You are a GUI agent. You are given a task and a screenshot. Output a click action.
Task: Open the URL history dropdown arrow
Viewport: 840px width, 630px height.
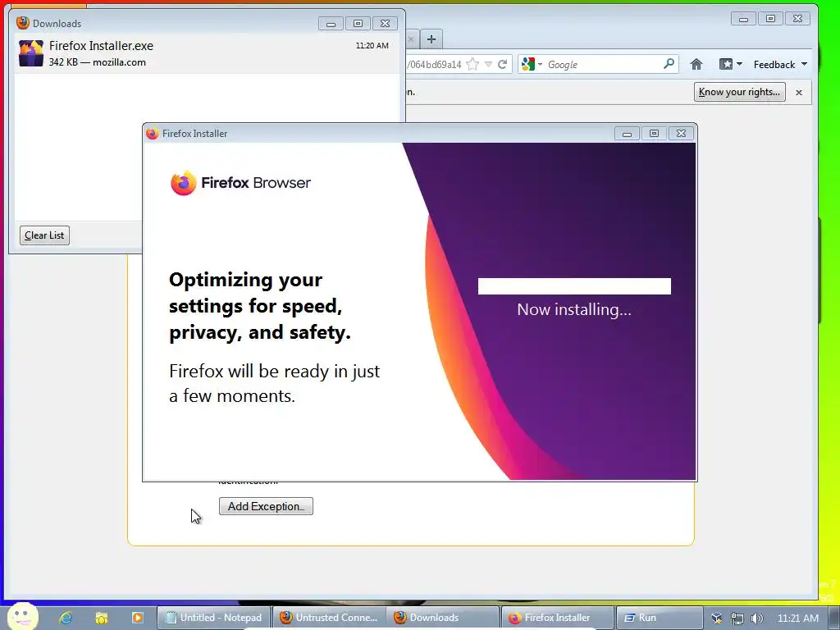(x=488, y=64)
